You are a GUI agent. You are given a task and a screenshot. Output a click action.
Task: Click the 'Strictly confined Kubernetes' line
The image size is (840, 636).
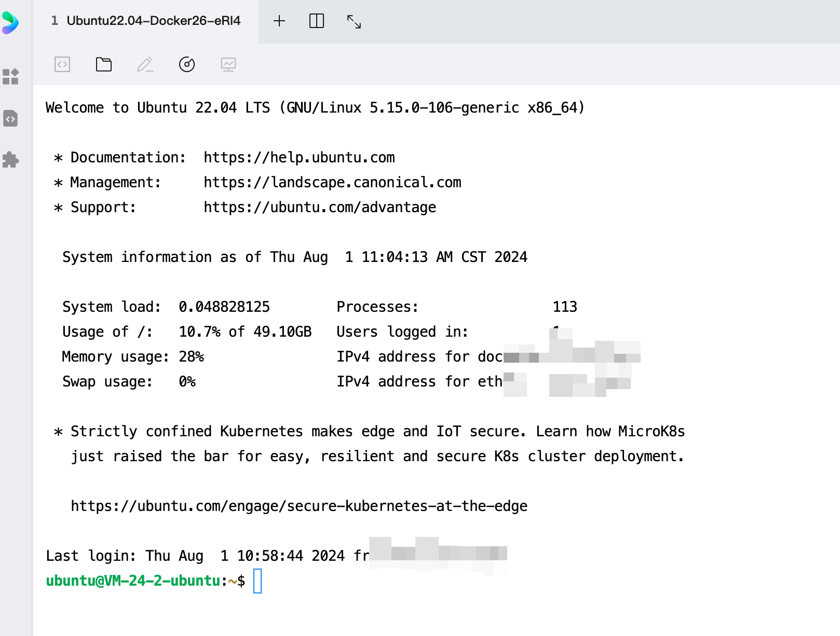[x=370, y=431]
